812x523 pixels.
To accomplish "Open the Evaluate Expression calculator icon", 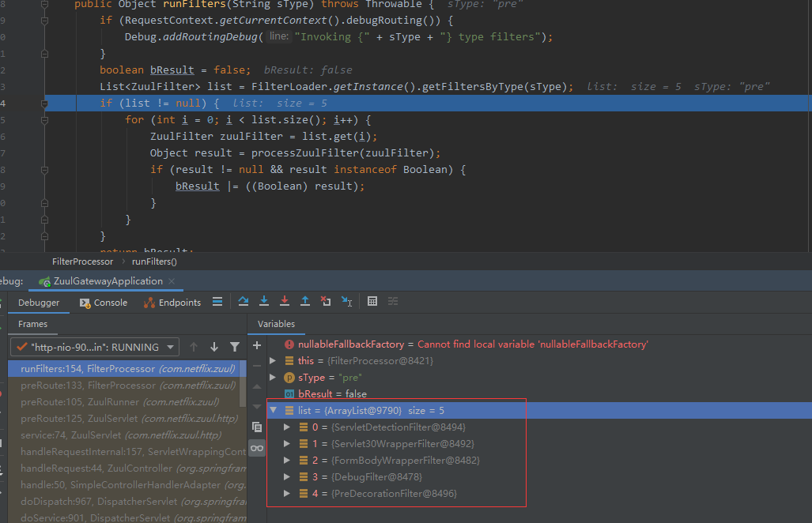I will (x=373, y=302).
